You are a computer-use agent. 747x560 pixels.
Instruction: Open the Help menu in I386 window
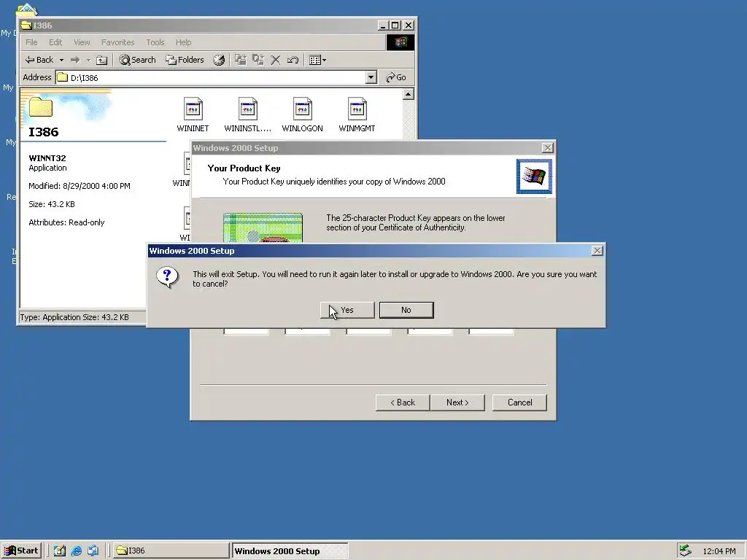coord(183,42)
